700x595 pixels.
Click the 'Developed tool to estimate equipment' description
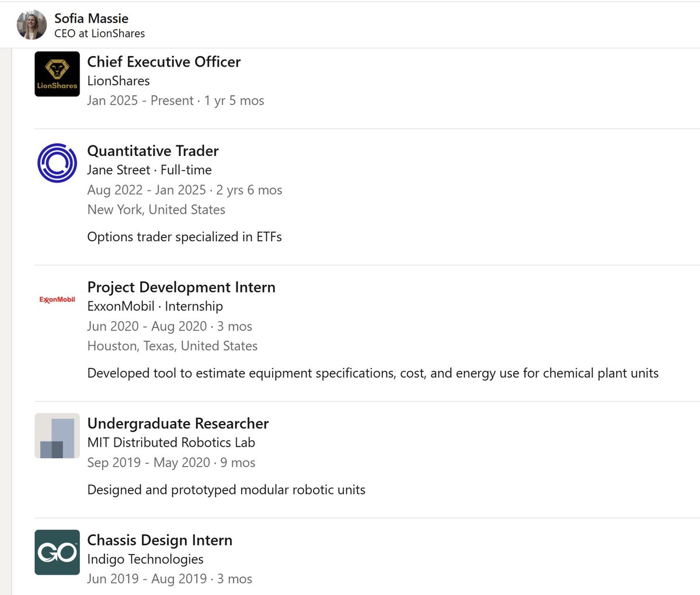[372, 373]
